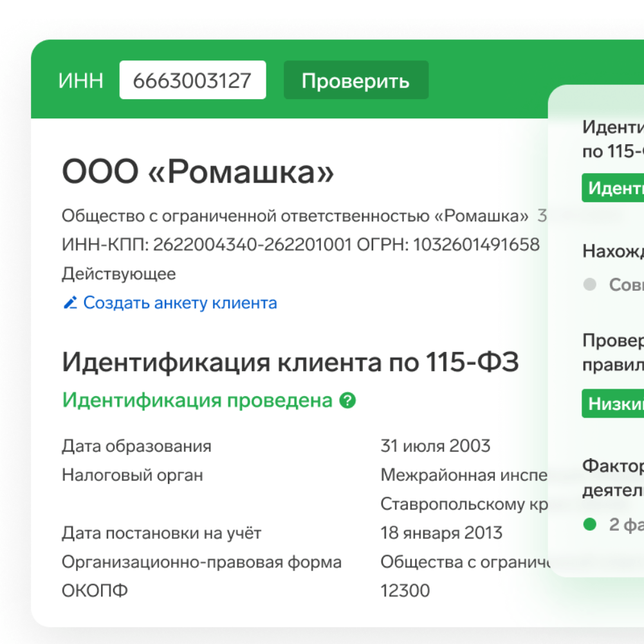The height and width of the screenshot is (644, 644).
Task: Click the question mark help icon
Action: pyautogui.click(x=347, y=400)
